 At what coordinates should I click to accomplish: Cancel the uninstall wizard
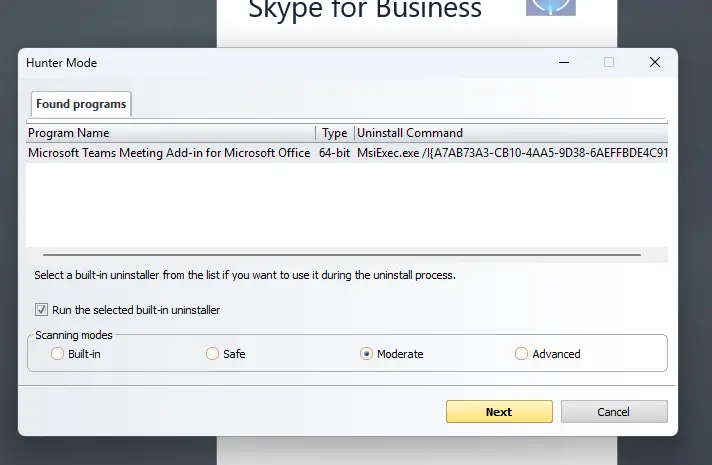click(x=613, y=411)
